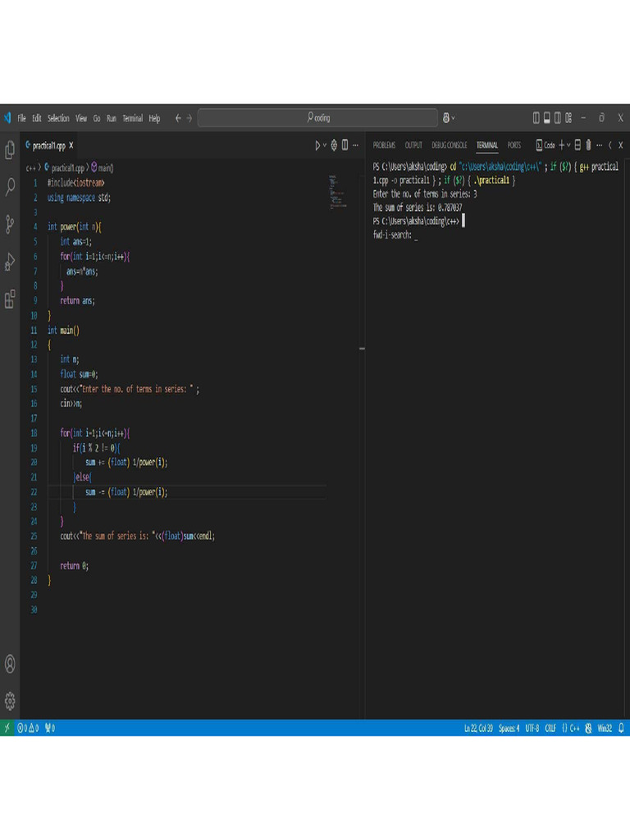Click the debug gear icon in editor toolbar
Screen dimensions: 630x840
[334, 145]
